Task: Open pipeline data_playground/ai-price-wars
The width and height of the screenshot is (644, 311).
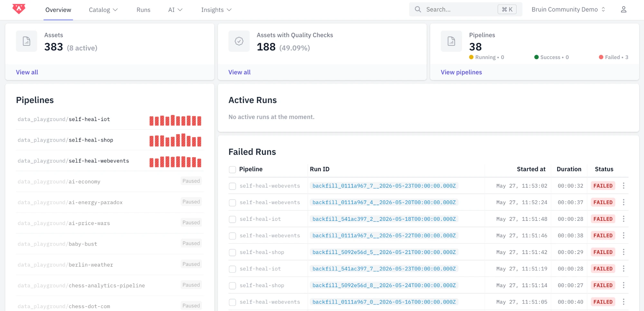Action: (x=64, y=223)
